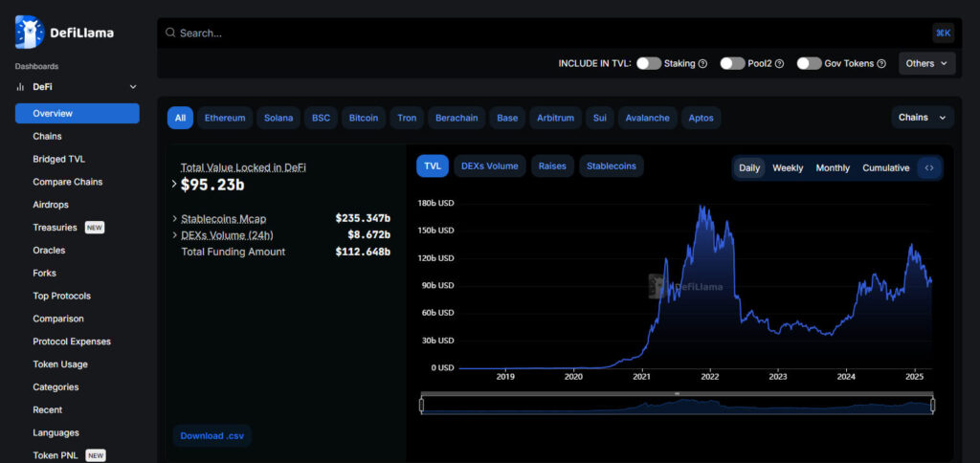Focus the Search input field

[546, 33]
